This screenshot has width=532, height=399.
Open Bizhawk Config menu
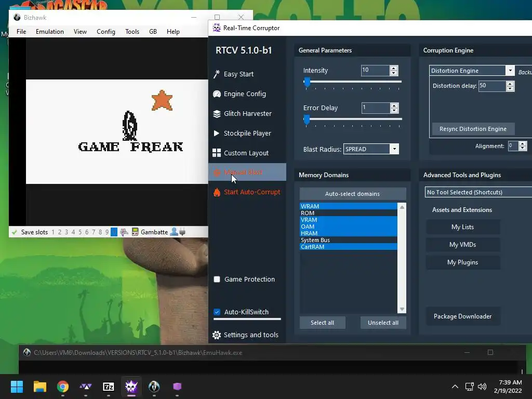(106, 32)
